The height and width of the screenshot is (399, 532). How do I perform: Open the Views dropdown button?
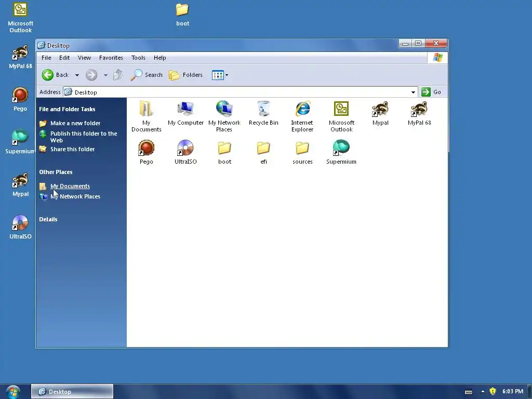click(220, 75)
